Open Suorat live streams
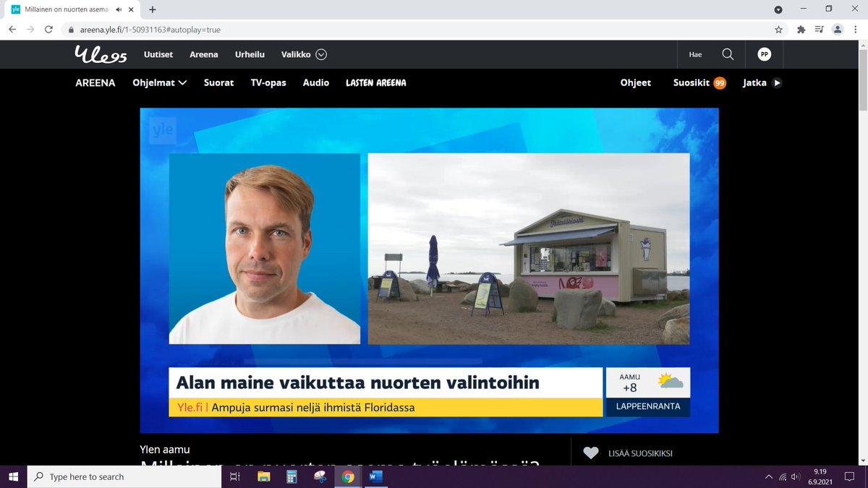The height and width of the screenshot is (488, 868). (x=218, y=83)
